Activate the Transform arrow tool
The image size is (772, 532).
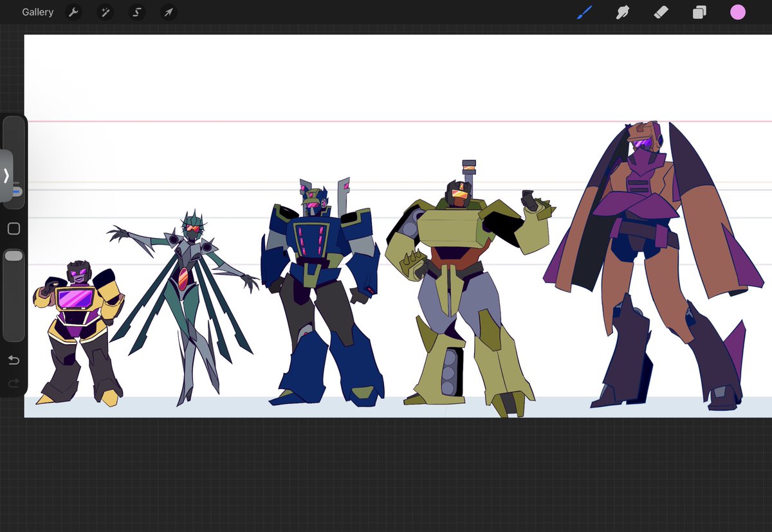[x=169, y=12]
